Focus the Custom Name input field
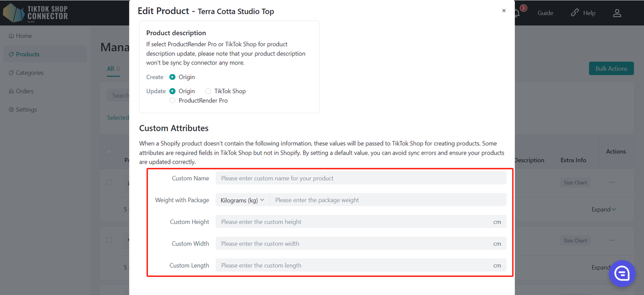Viewport: 644px width, 295px height. point(361,178)
